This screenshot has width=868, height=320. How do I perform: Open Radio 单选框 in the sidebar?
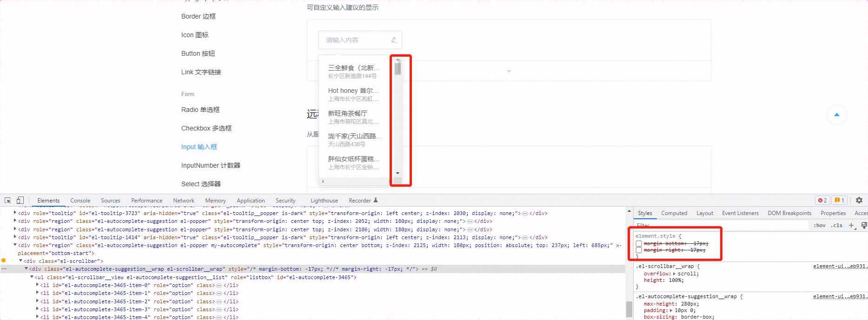pyautogui.click(x=200, y=110)
